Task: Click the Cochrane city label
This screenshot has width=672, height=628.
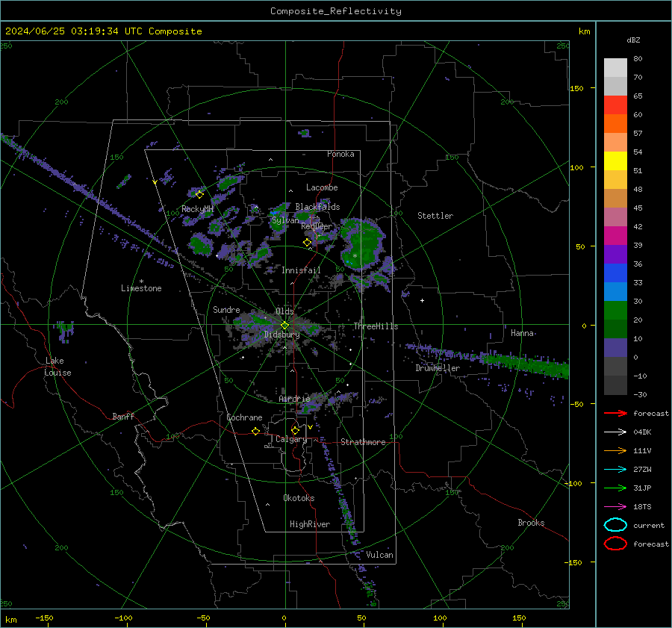Action: (244, 417)
